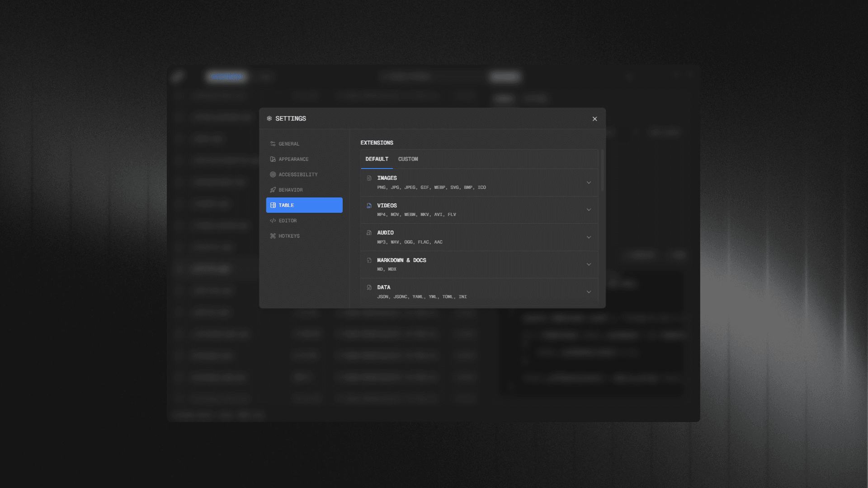Image resolution: width=868 pixels, height=488 pixels.
Task: Expand the Images extensions chevron
Action: pyautogui.click(x=589, y=183)
